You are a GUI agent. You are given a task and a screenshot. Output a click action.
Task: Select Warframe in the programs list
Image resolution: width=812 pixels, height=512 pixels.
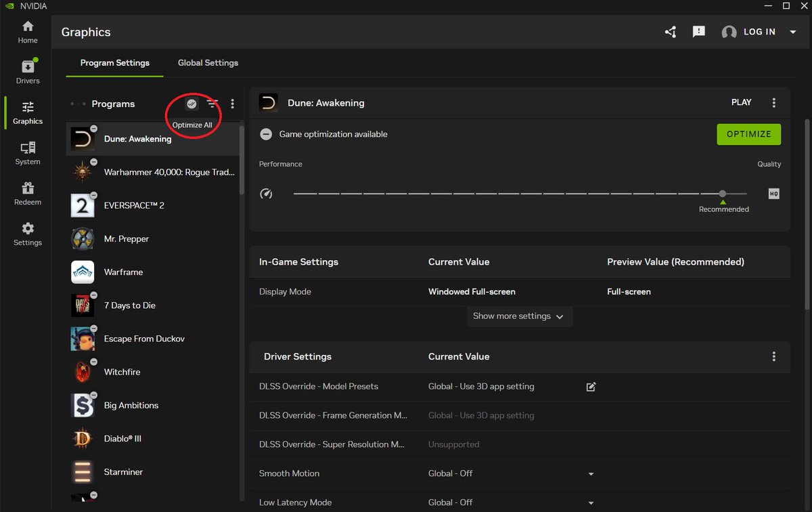[x=152, y=272]
